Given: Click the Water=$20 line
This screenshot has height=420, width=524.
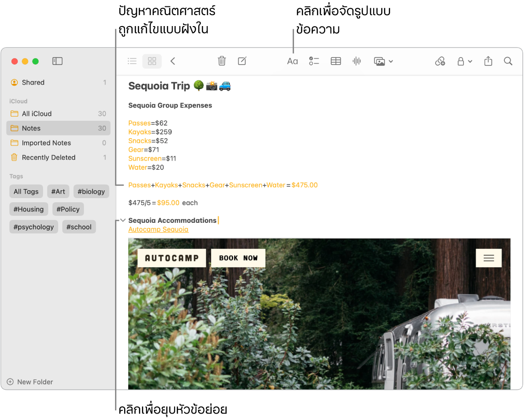Looking at the screenshot, I should coord(146,167).
